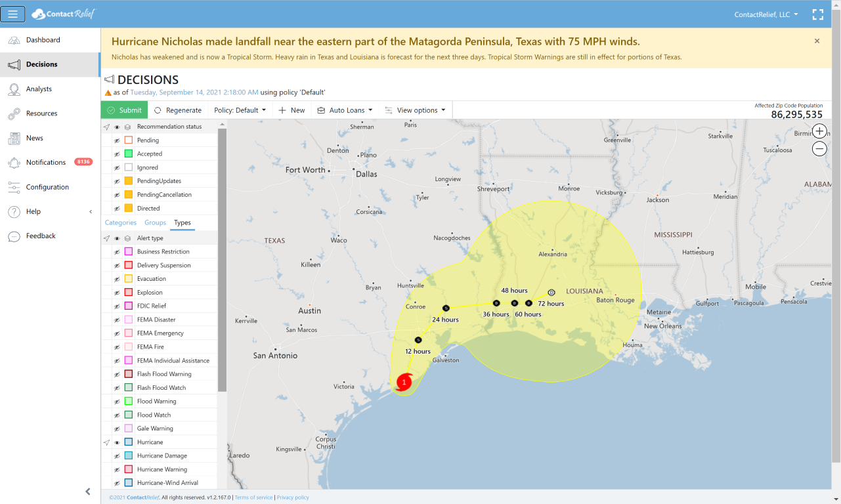Show the Pending status layer
Screen dimensions: 841x504
117,140
